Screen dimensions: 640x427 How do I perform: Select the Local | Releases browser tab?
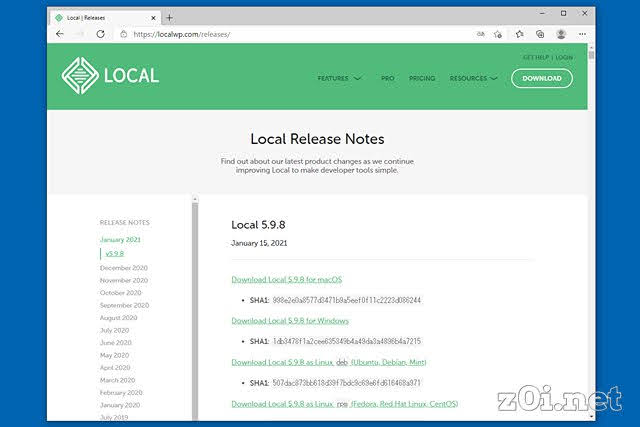point(105,18)
